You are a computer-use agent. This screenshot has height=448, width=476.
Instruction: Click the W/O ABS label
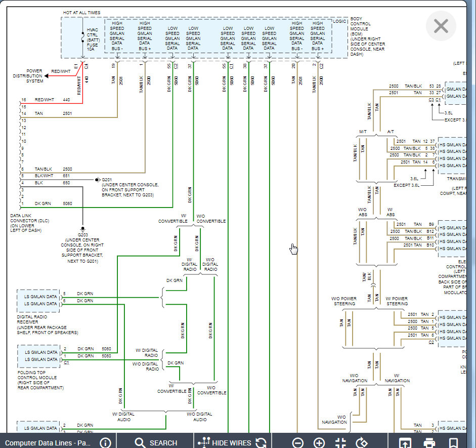[x=363, y=212]
